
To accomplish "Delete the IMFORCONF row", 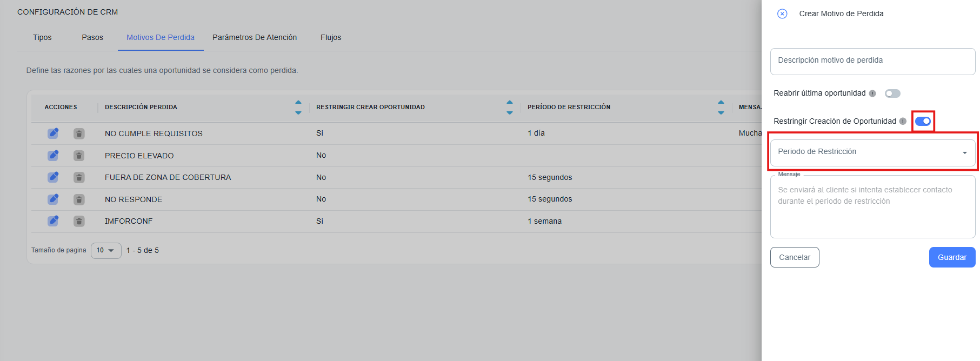I will coord(79,221).
